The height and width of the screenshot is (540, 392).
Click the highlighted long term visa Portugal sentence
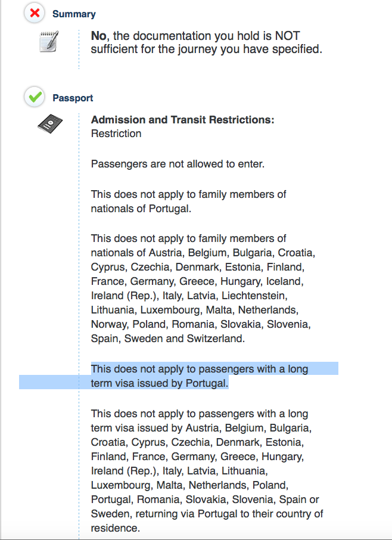pyautogui.click(x=199, y=376)
